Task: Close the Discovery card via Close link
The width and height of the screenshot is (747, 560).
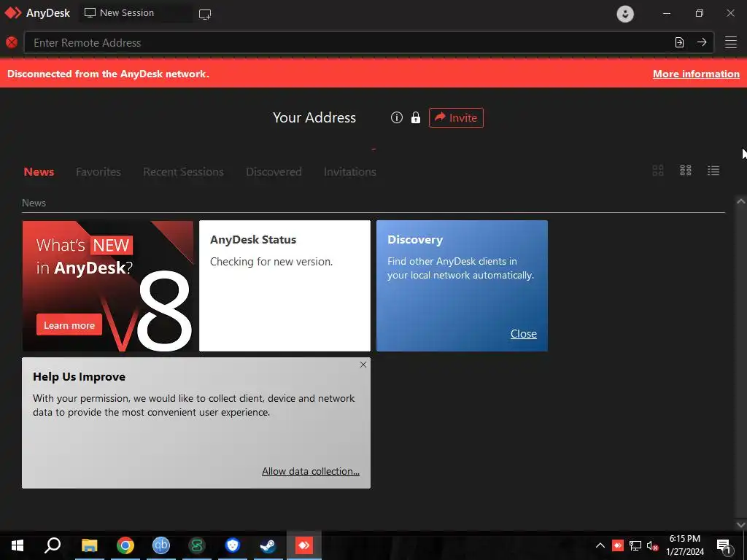Action: (524, 334)
